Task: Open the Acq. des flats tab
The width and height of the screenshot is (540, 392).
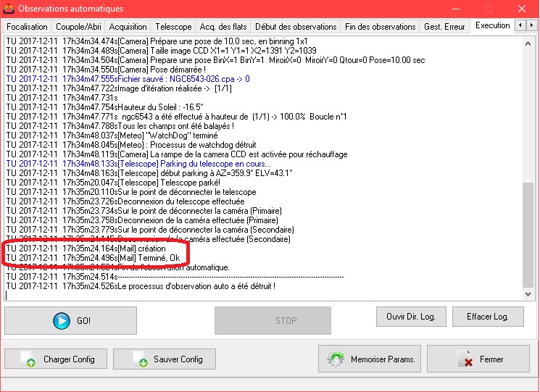Action: [223, 27]
